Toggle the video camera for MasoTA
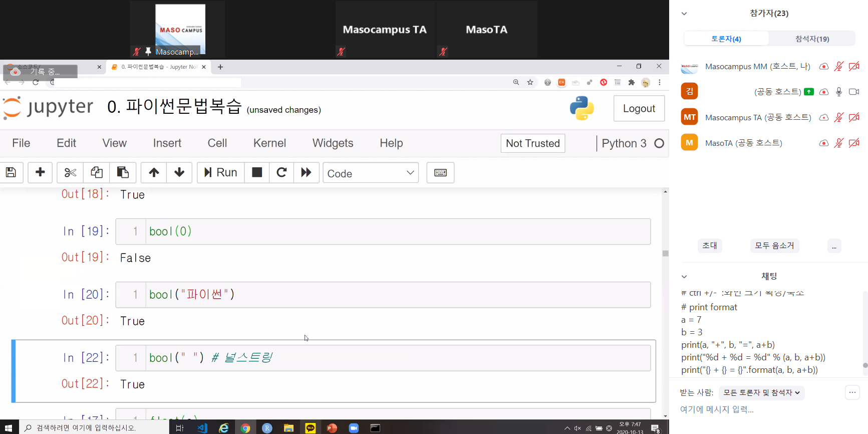868x434 pixels. point(854,143)
